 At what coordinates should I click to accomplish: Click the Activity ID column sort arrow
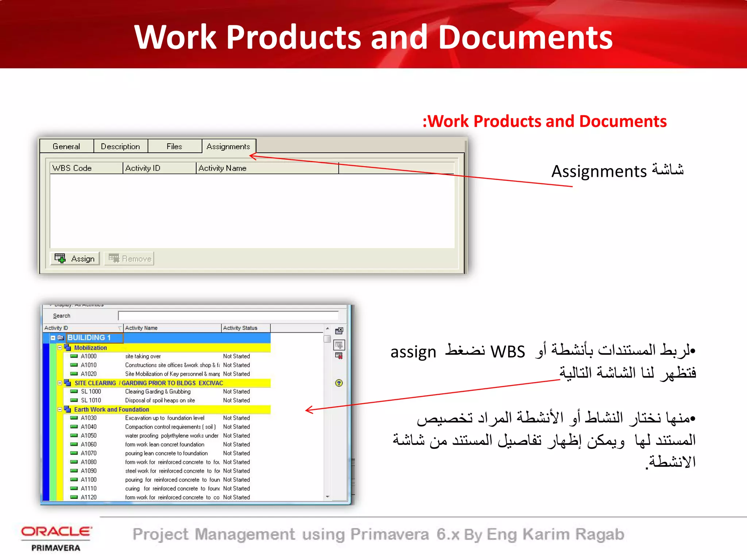point(120,328)
